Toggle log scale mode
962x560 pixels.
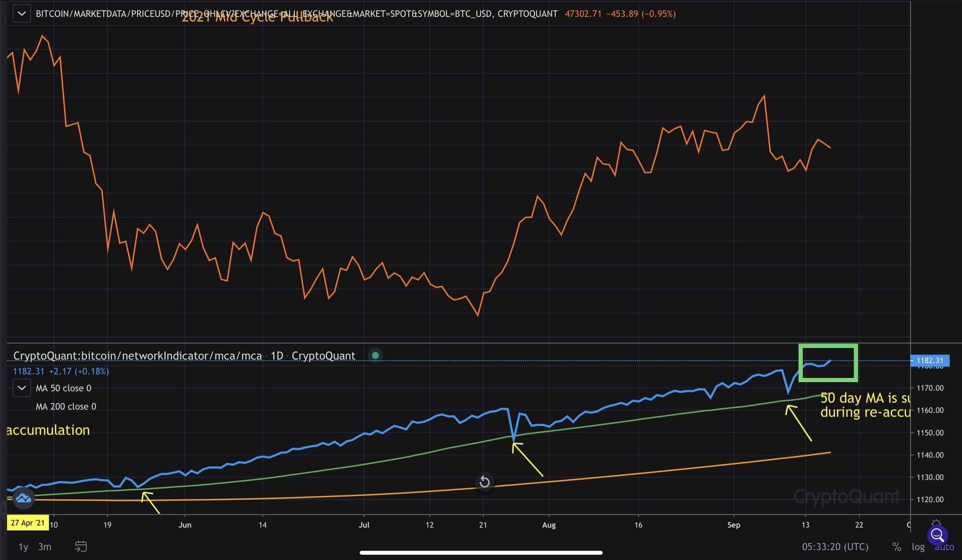pos(918,547)
